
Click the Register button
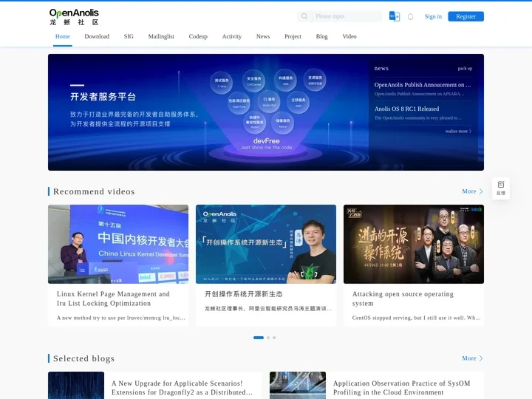coord(465,16)
